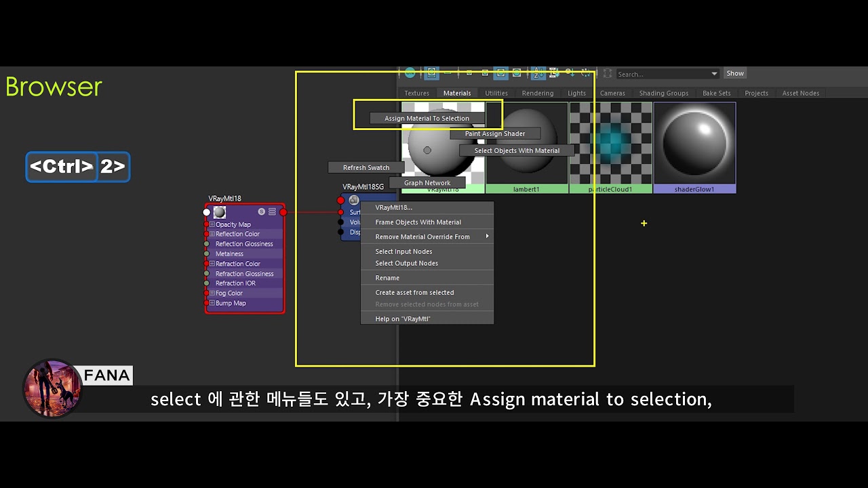Sort browser swatches by type icon

554,73
